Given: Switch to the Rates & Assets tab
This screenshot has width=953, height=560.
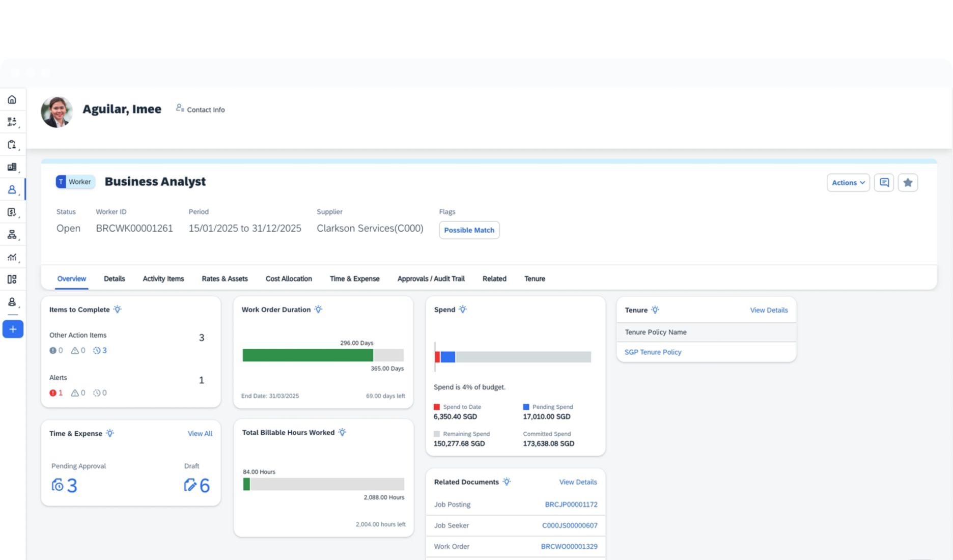Looking at the screenshot, I should tap(225, 279).
